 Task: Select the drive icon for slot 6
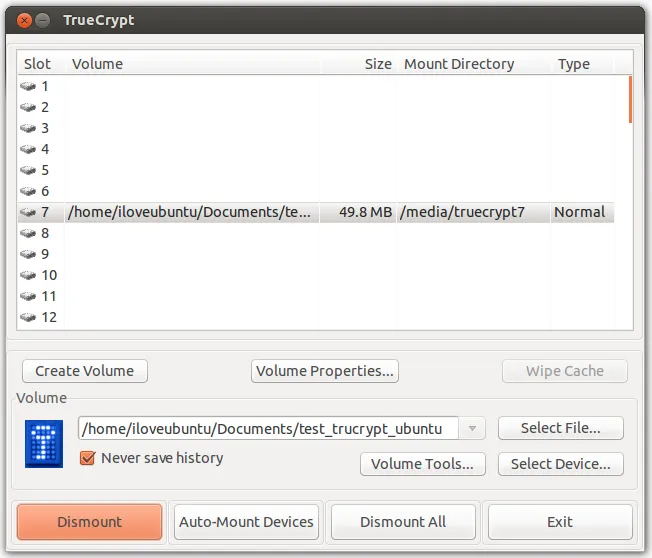pyautogui.click(x=28, y=191)
